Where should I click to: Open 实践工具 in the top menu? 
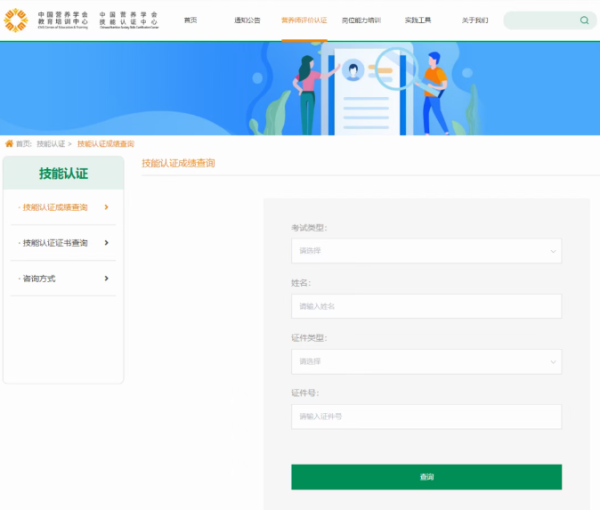[x=418, y=20]
